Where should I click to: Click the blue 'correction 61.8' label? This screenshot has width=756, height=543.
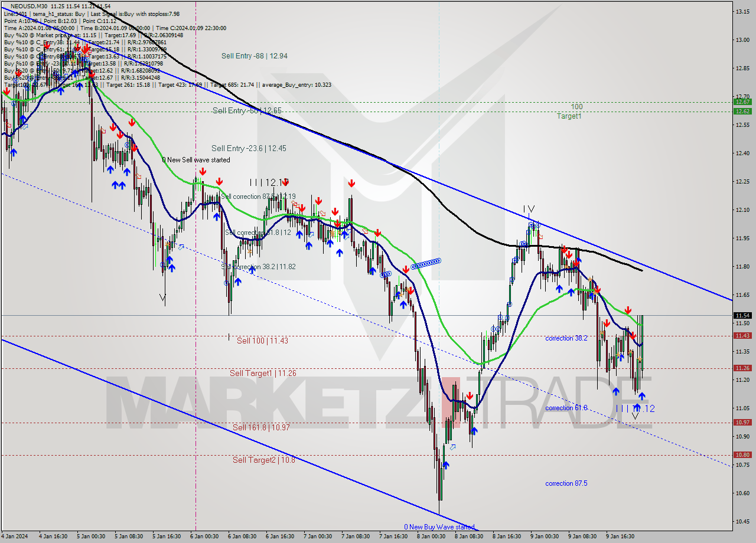click(566, 408)
